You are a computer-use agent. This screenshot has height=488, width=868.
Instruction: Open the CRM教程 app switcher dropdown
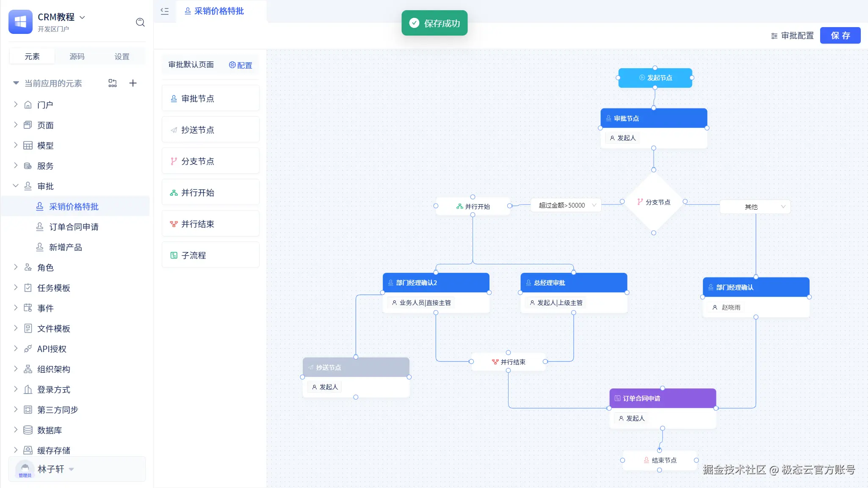tap(82, 17)
